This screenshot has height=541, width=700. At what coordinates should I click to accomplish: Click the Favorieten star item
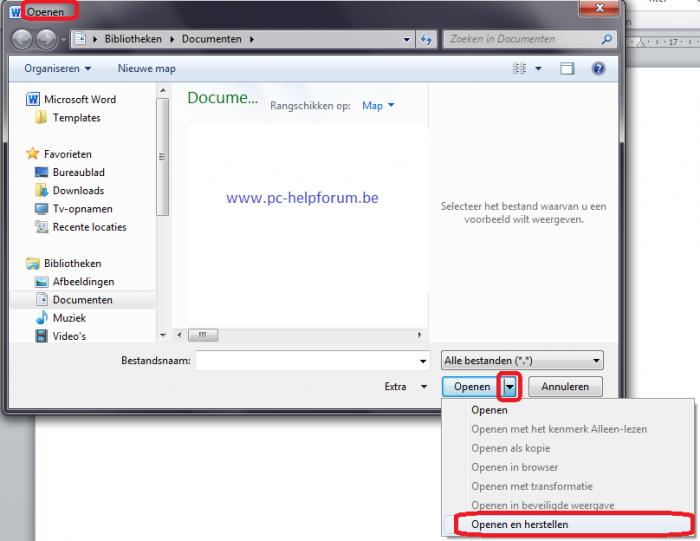(x=59, y=154)
